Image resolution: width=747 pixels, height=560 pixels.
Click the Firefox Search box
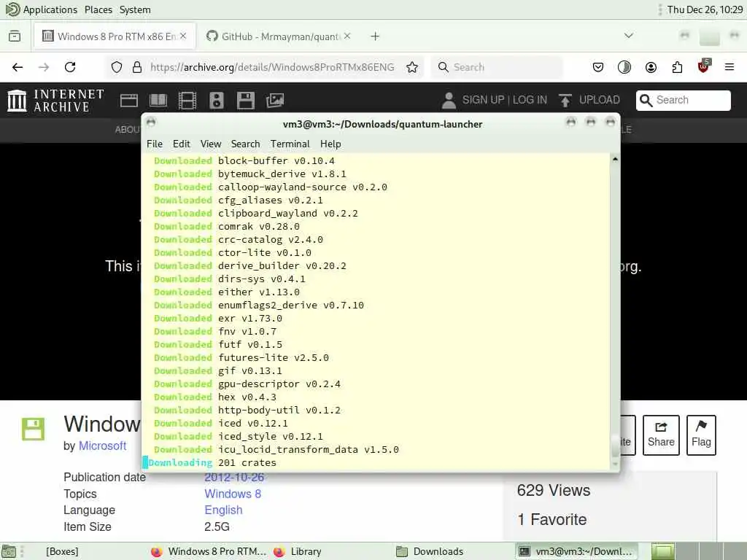497,67
